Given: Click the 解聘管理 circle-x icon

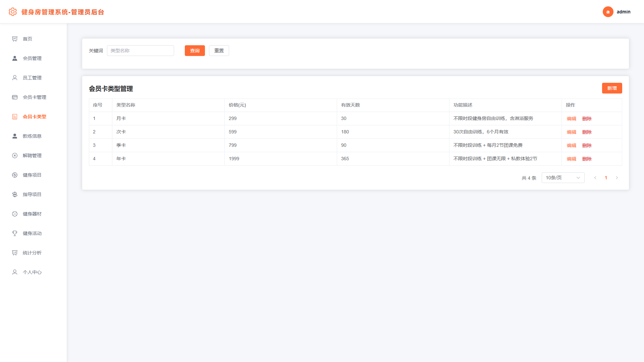Looking at the screenshot, I should click(15, 156).
